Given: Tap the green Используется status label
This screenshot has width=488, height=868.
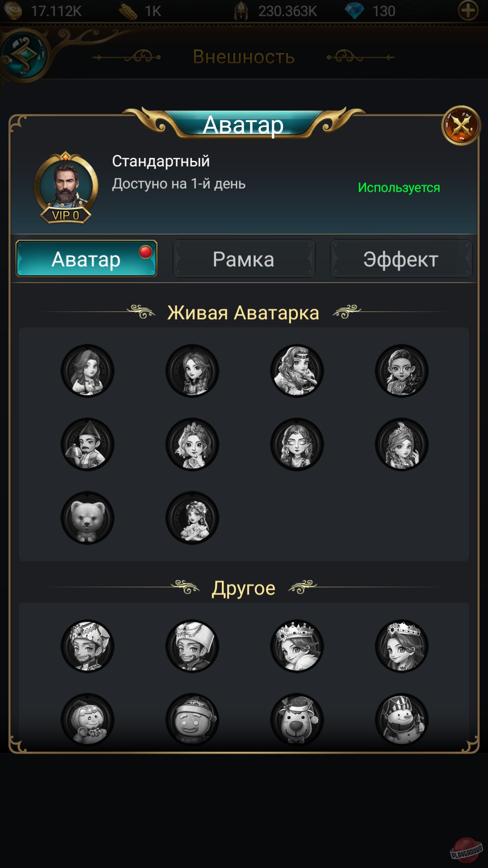Looking at the screenshot, I should [x=399, y=188].
